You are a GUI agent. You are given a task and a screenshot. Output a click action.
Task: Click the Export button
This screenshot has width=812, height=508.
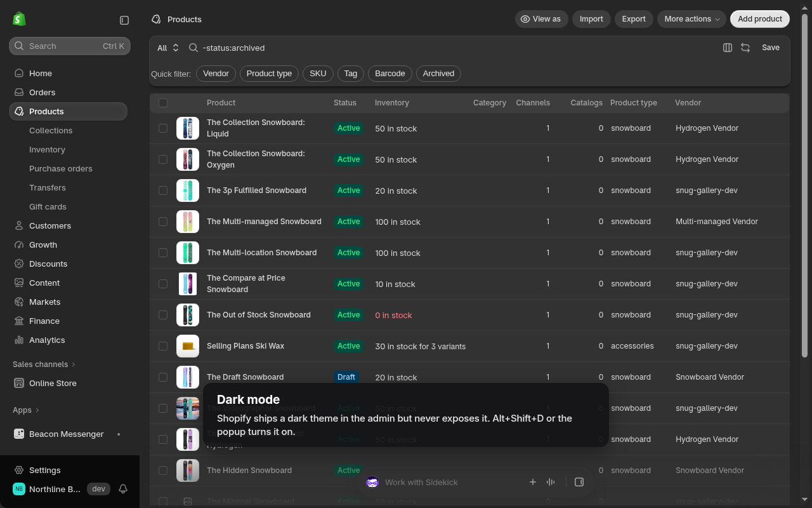[x=634, y=19]
